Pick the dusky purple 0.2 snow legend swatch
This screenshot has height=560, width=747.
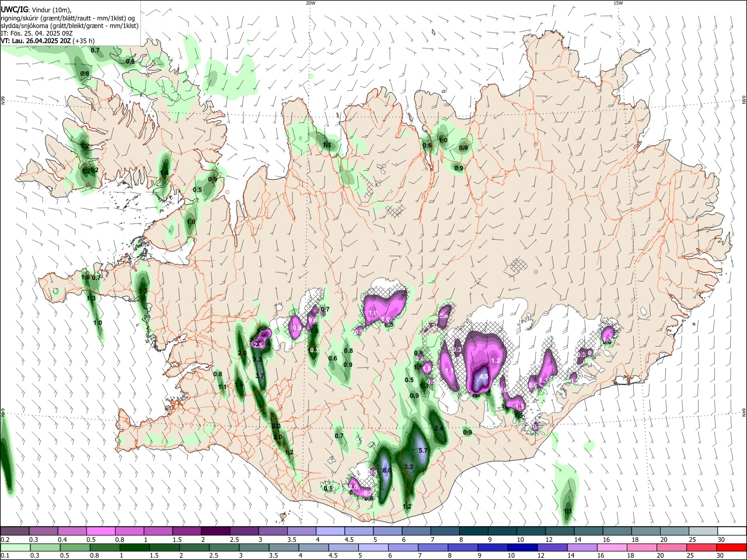pos(15,531)
